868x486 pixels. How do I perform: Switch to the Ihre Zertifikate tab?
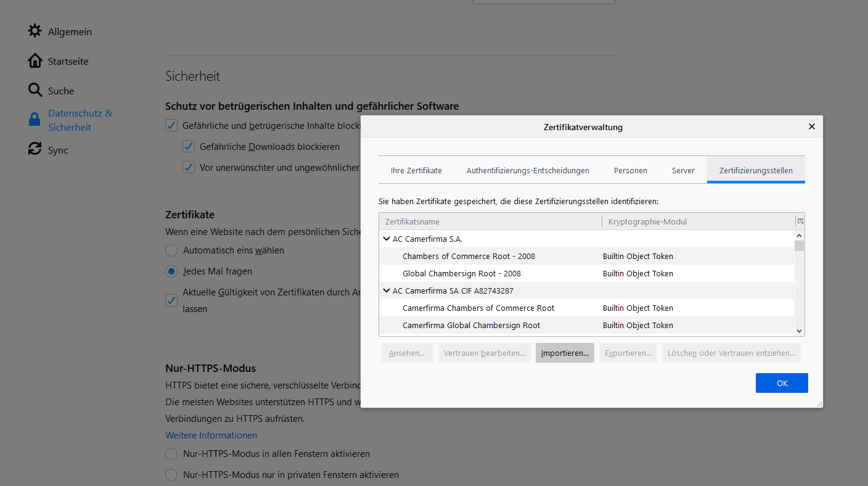click(416, 170)
